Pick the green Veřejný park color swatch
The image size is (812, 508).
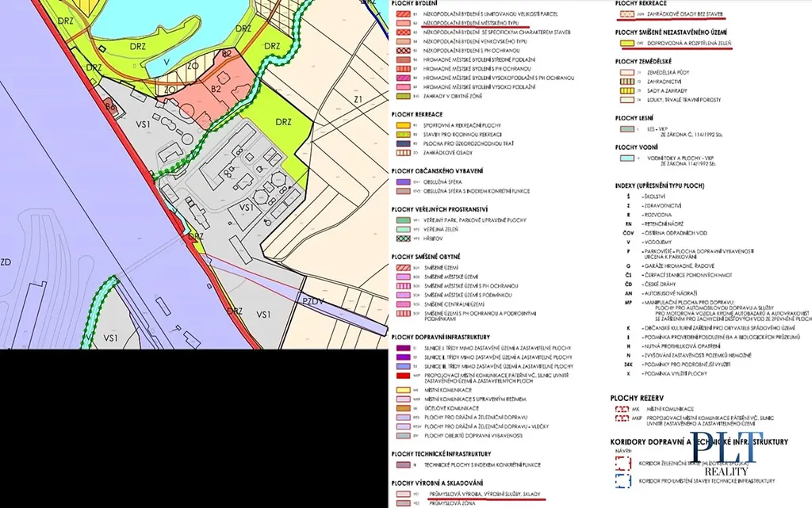pos(402,220)
